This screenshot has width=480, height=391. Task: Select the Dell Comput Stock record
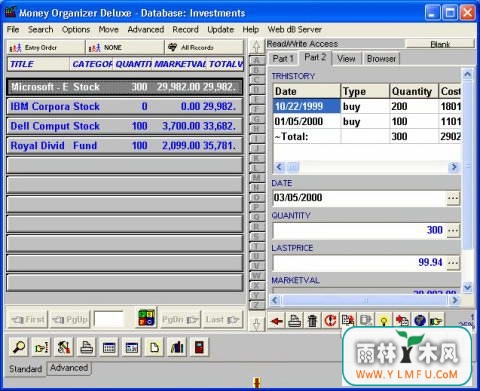[x=124, y=126]
